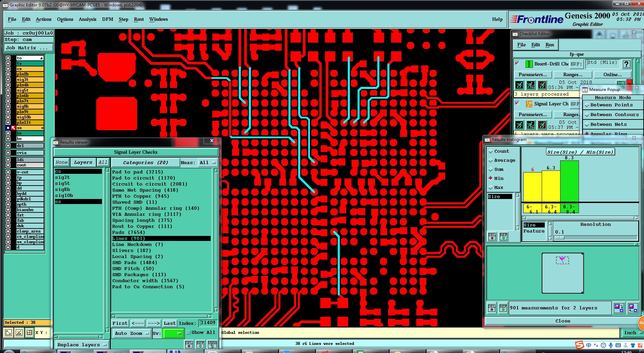Open the Rout menu
The width and height of the screenshot is (644, 353).
point(139,19)
